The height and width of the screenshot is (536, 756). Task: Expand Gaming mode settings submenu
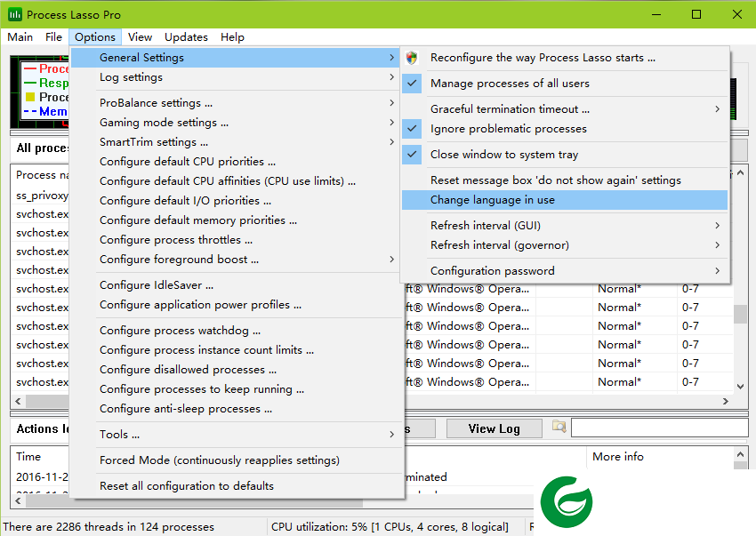[x=237, y=123]
